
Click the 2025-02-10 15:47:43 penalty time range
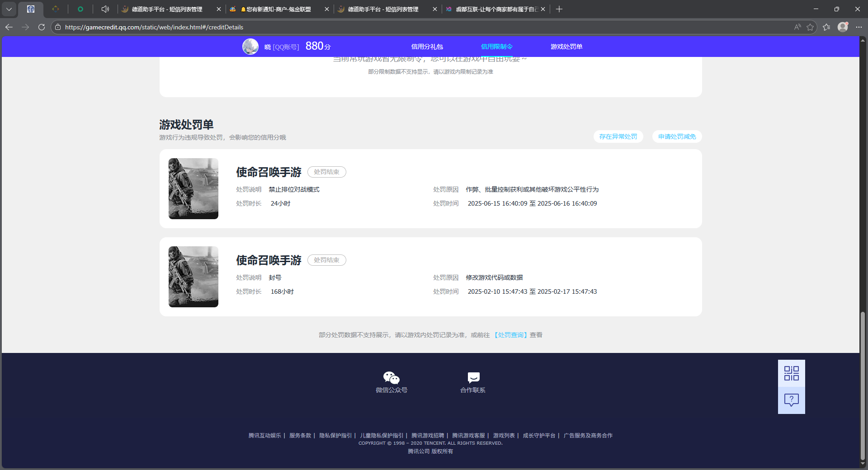click(532, 291)
